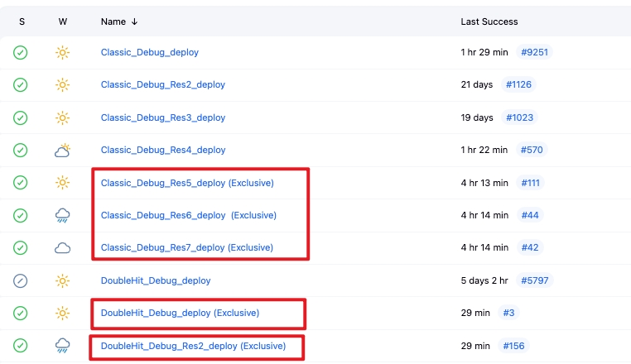
Task: Click the success status icon for Classic_Debug_deploy
Action: tap(21, 52)
